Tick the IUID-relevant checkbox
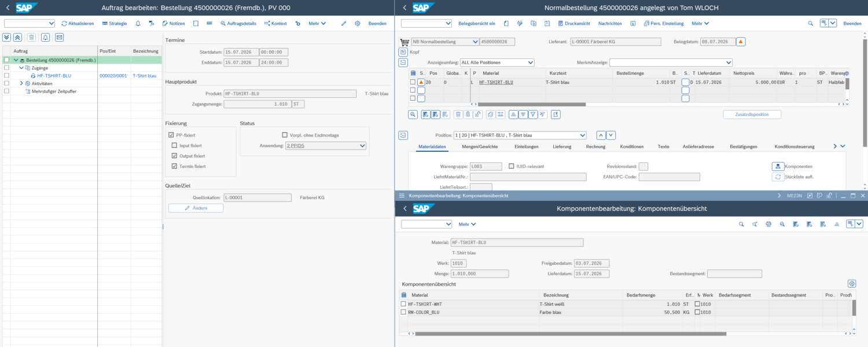 (511, 166)
